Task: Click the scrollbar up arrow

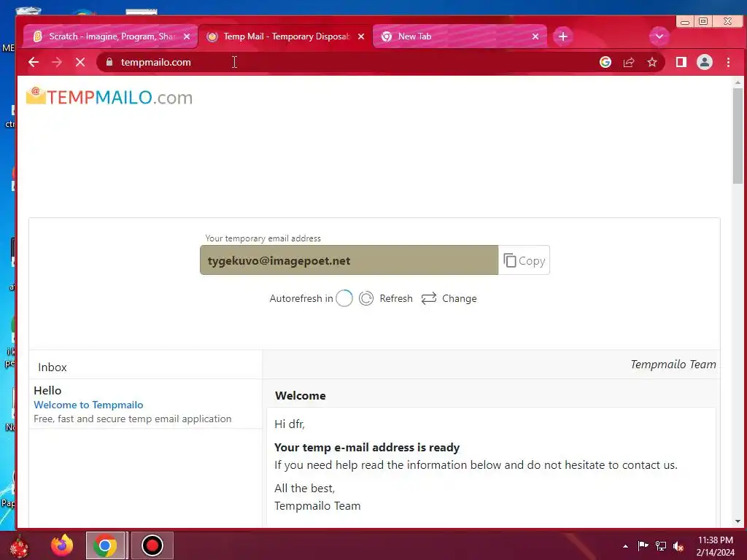Action: 738,82
